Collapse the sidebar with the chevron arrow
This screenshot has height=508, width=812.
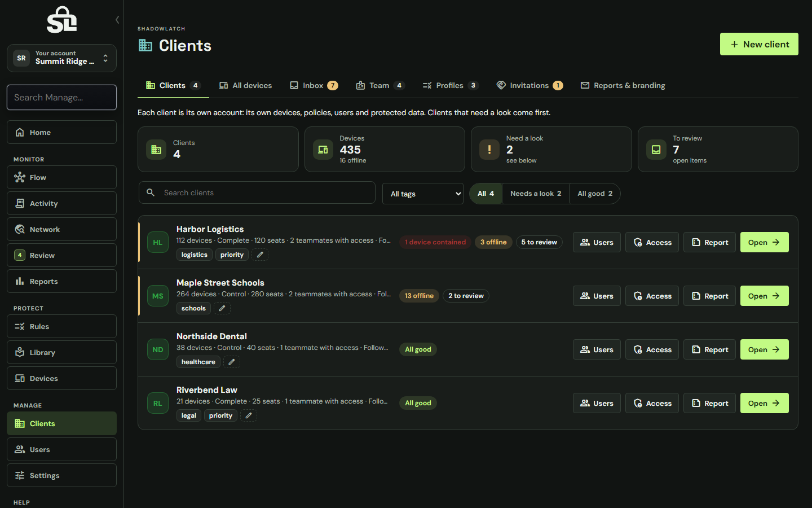point(117,20)
